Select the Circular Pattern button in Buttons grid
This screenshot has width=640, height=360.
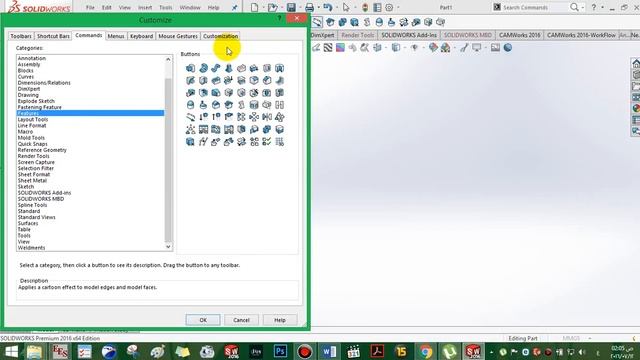254,117
